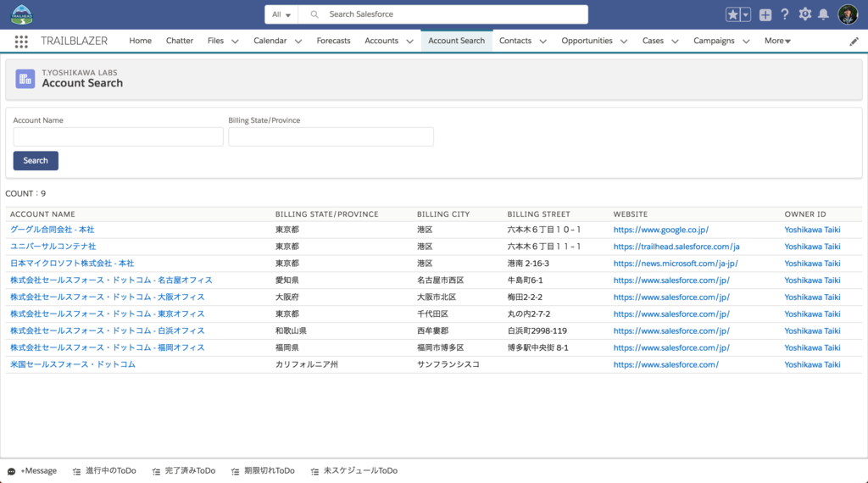This screenshot has width=868, height=483.
Task: Open the 名古屋オフィス Salesforce account
Action: coord(111,280)
